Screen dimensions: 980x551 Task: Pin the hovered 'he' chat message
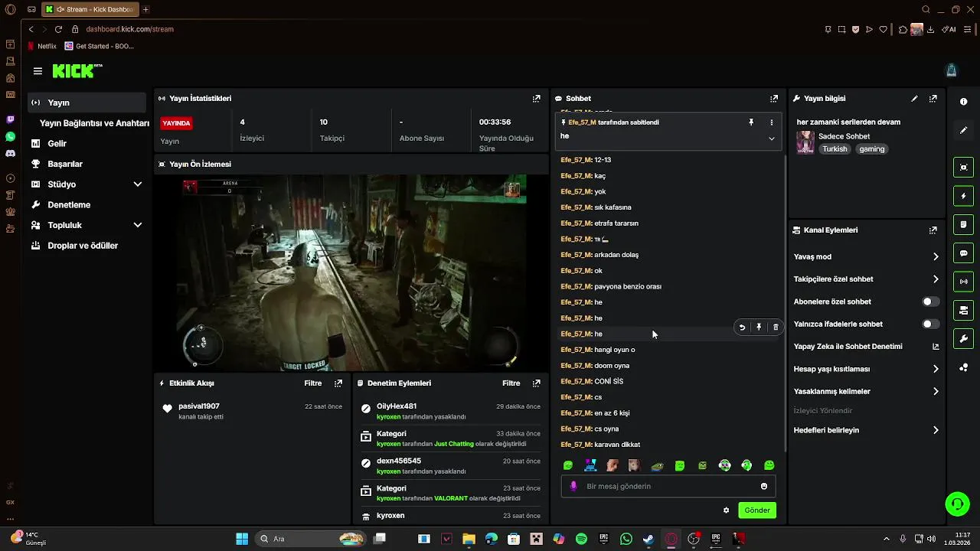(x=759, y=328)
